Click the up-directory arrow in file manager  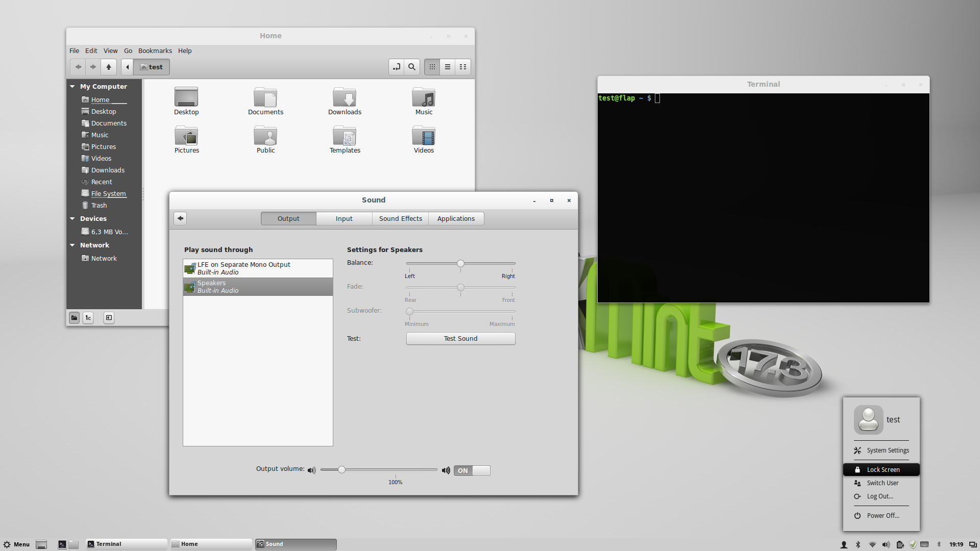(109, 67)
